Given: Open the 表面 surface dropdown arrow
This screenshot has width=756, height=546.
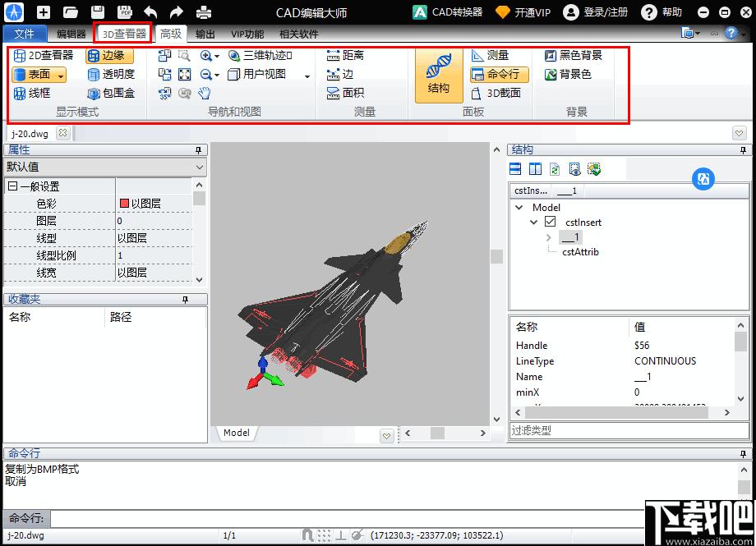Looking at the screenshot, I should [x=62, y=75].
